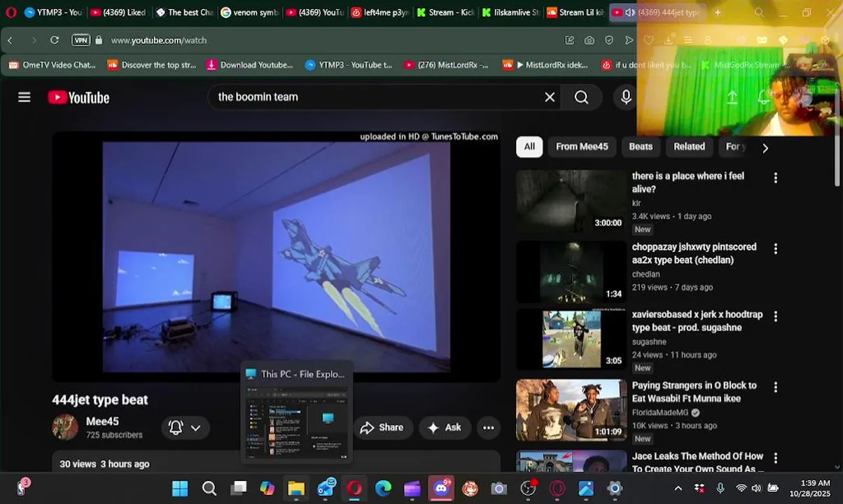Click the address bar URL
The height and width of the screenshot is (504, 843).
click(159, 41)
